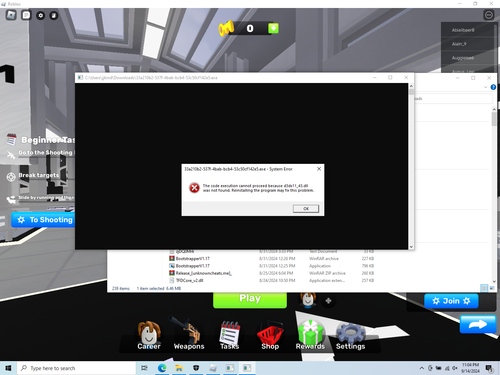The width and height of the screenshot is (500, 375).
Task: Open Microsoft Edge from taskbar
Action: [162, 368]
